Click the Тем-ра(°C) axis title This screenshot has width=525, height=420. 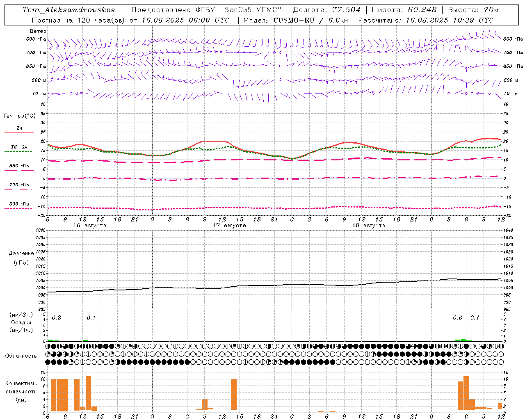19,116
